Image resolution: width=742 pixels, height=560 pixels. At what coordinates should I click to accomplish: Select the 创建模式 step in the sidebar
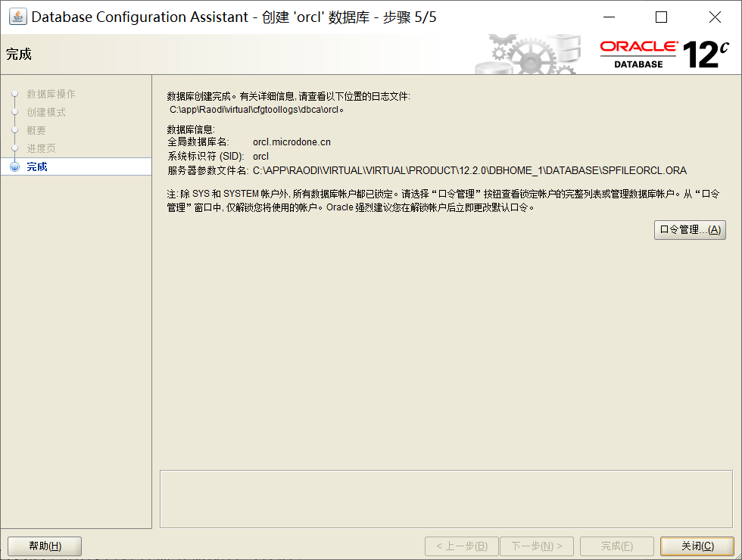[x=46, y=112]
